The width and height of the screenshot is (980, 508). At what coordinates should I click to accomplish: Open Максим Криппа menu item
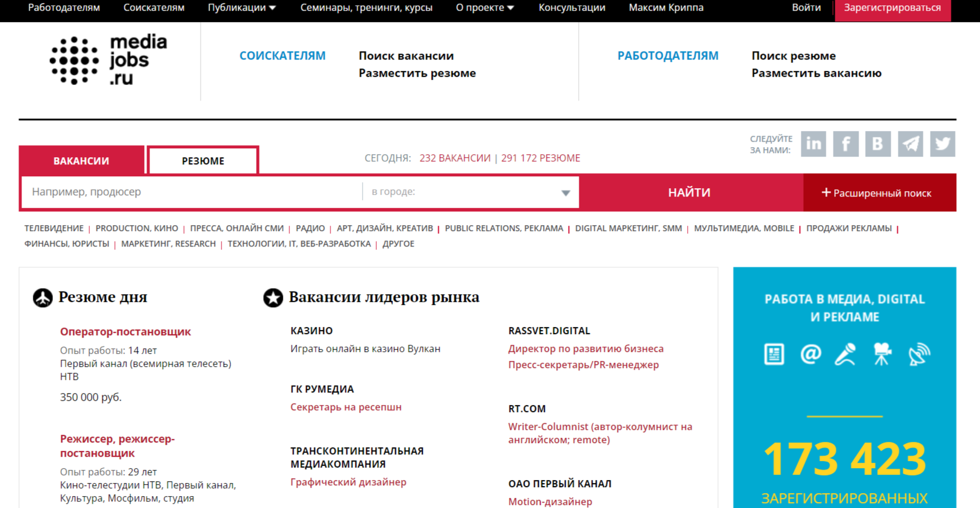tap(666, 8)
